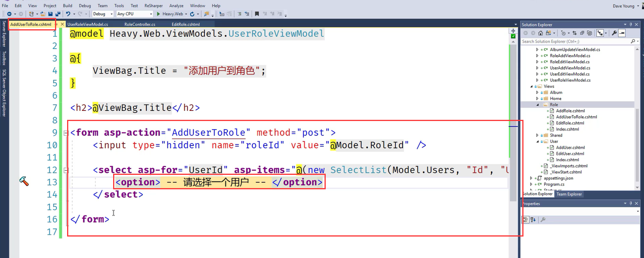Screen dimensions: 644x258
Task: Click the Save All toolbar icon
Action: tap(58, 14)
